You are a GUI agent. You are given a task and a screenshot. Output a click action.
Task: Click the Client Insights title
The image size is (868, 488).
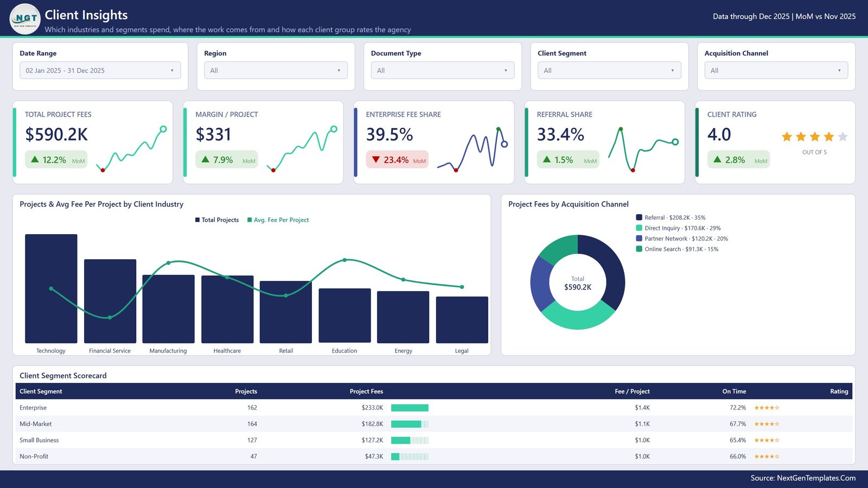[86, 15]
